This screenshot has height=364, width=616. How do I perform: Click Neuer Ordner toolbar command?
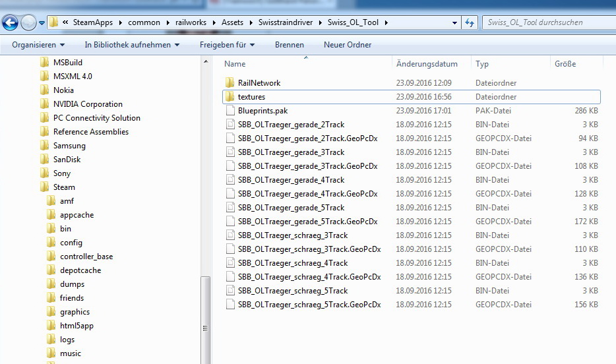pyautogui.click(x=348, y=45)
